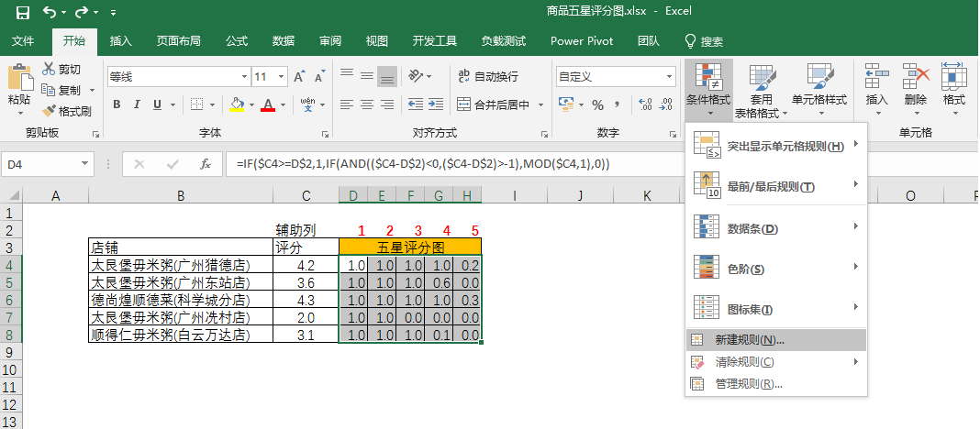Click the insert function fx button
Viewport: 980px width, 429px height.
click(205, 164)
